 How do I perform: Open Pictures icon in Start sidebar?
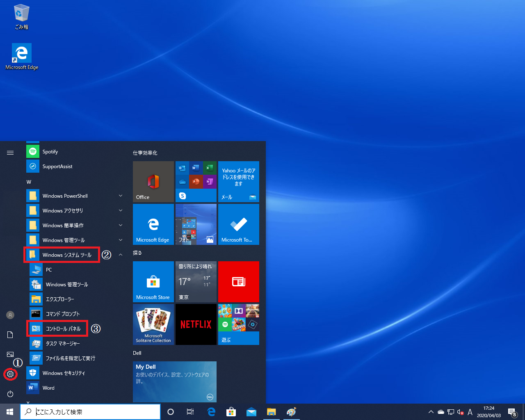[x=10, y=354]
